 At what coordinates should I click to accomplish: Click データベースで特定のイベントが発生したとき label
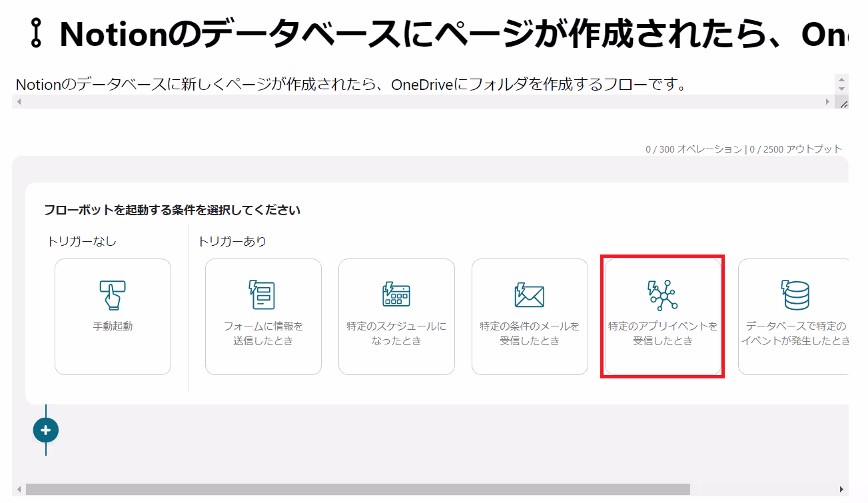coord(796,334)
